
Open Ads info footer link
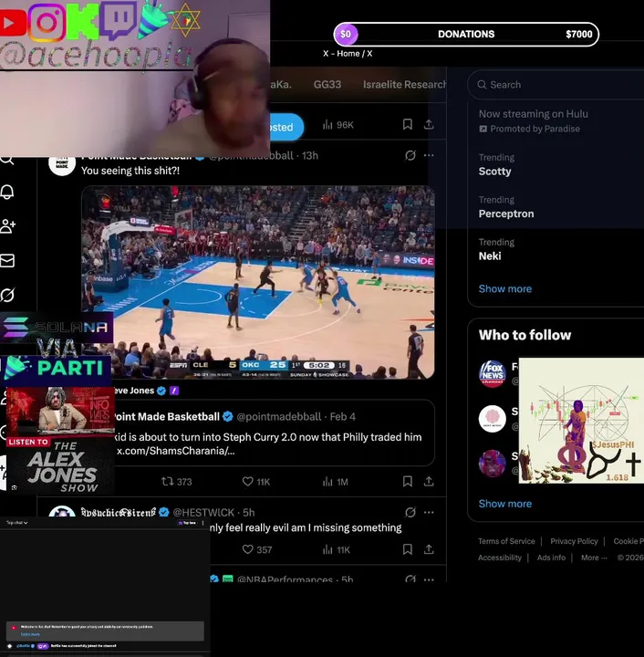551,558
